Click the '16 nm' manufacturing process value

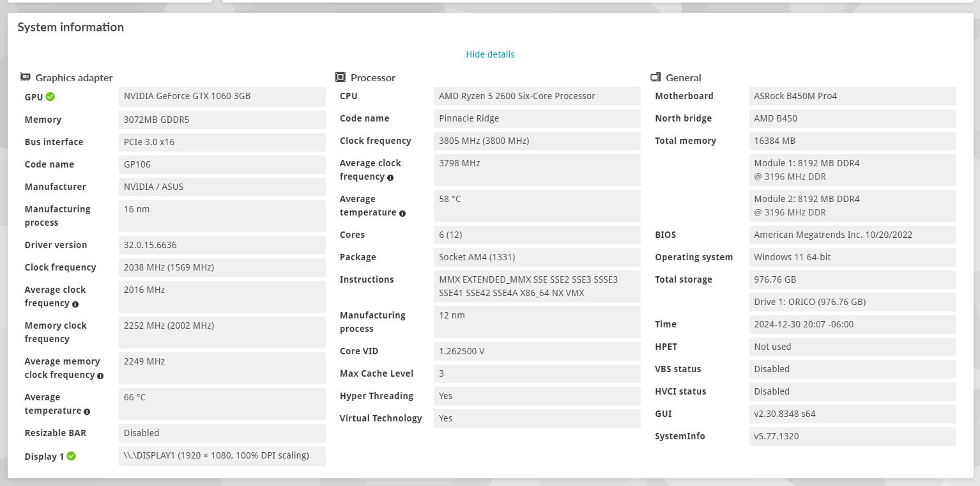pyautogui.click(x=222, y=216)
